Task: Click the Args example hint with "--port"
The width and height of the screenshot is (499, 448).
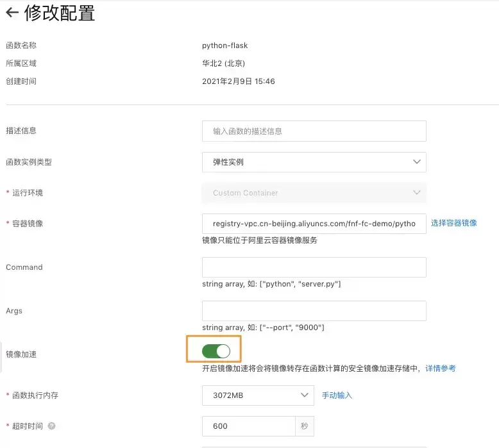Action: point(263,327)
